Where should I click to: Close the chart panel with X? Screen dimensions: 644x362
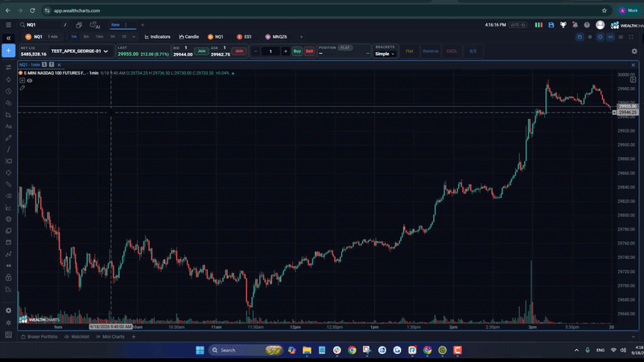coord(633,65)
